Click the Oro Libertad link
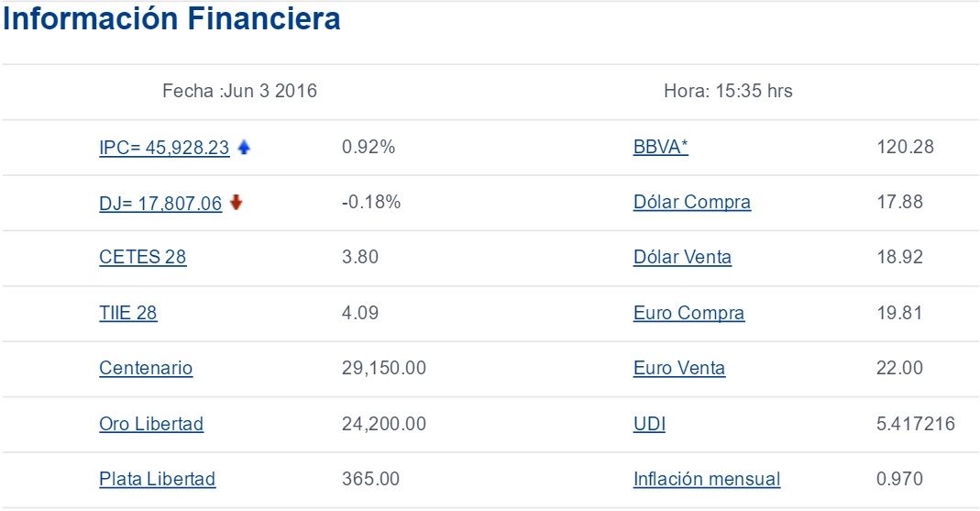 [151, 425]
